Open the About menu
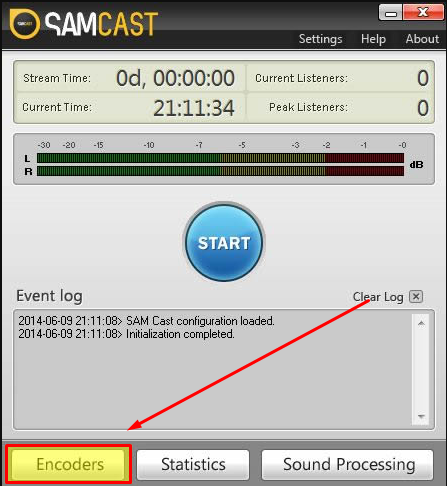The width and height of the screenshot is (447, 486). 422,39
